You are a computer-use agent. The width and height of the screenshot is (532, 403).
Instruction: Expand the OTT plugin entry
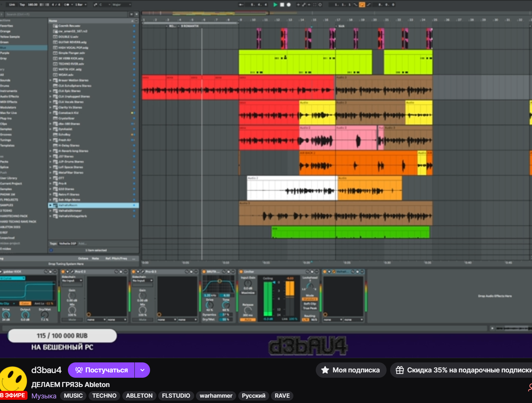[x=50, y=178]
